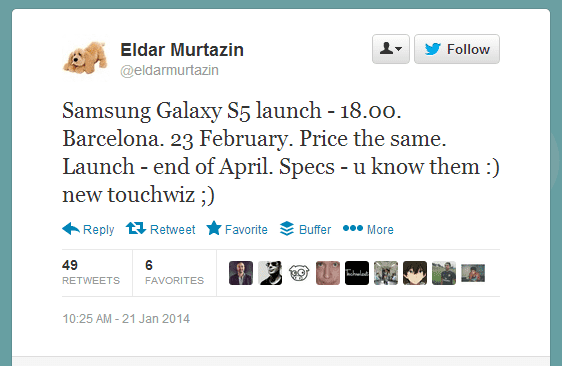Click the Twitter bird icon in Follow
562x366 pixels.
tap(433, 49)
